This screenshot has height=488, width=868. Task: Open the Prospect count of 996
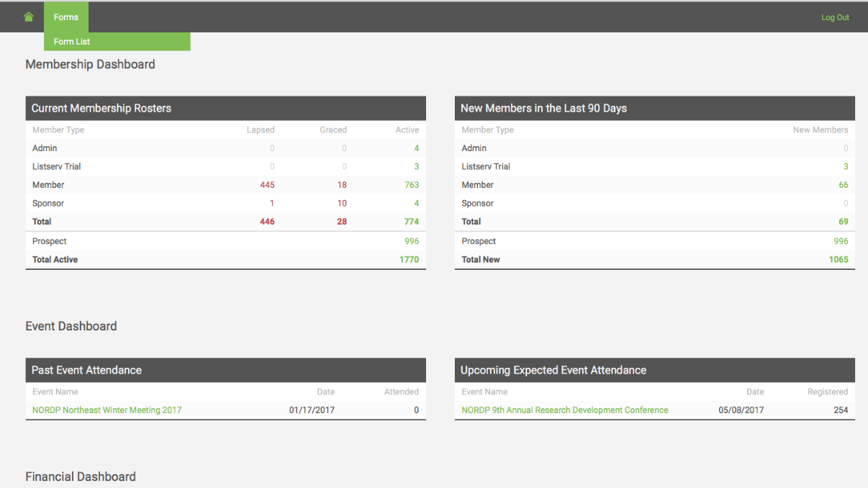[x=412, y=240]
